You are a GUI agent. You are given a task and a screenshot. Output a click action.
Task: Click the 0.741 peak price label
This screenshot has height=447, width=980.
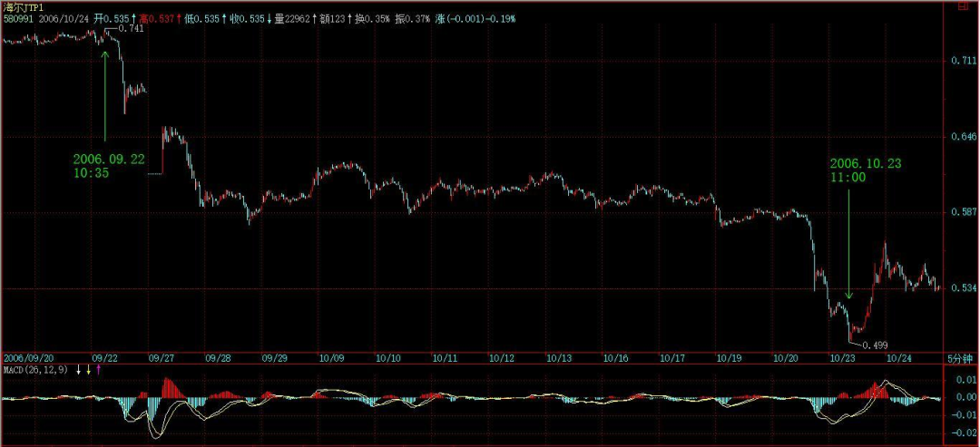tap(131, 29)
